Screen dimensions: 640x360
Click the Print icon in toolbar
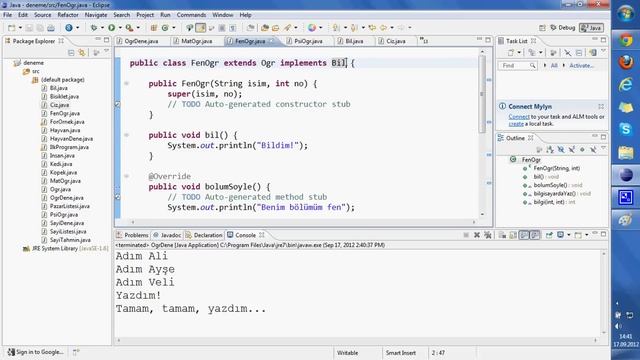click(x=51, y=28)
